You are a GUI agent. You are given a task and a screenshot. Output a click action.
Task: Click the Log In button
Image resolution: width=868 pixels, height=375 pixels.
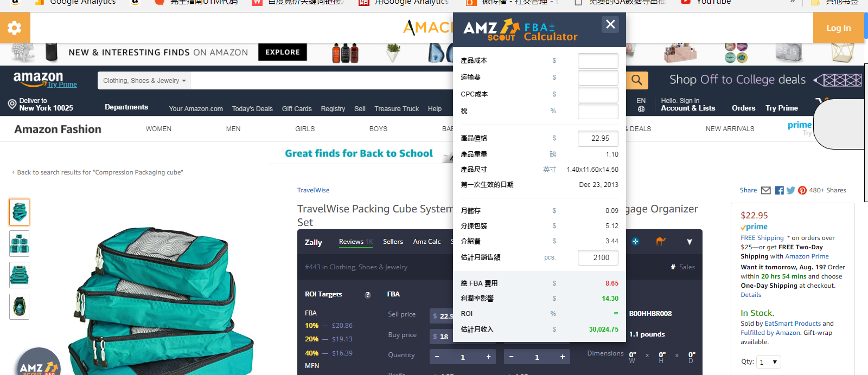pos(839,28)
